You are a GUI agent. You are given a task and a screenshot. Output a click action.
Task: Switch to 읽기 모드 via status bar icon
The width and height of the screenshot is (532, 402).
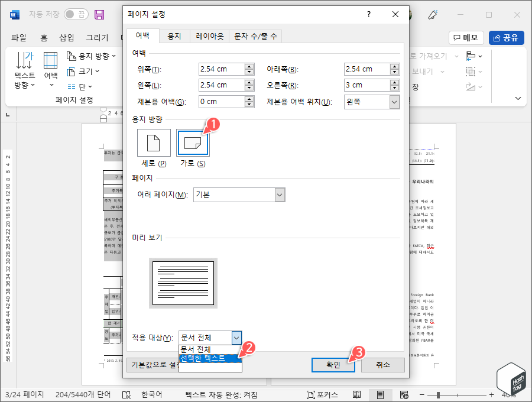pos(356,394)
